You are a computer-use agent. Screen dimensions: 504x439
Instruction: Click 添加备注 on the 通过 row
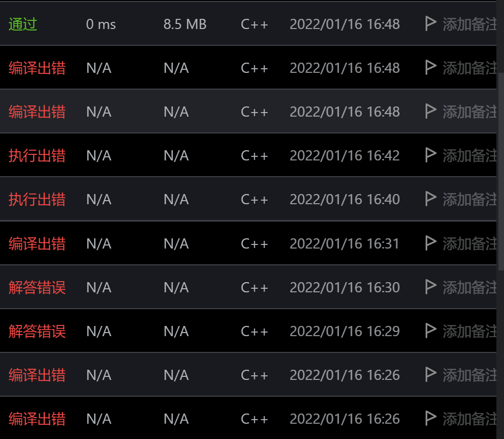pyautogui.click(x=468, y=24)
